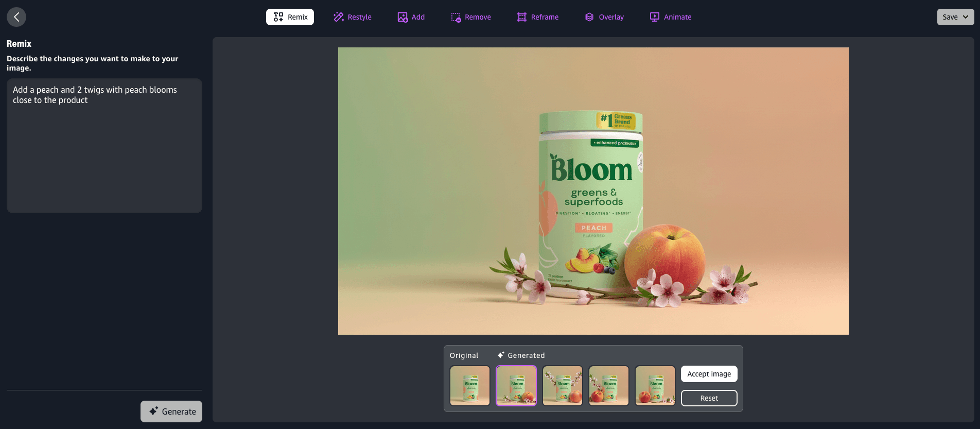Open the Reframe tab
The height and width of the screenshot is (429, 980).
tap(538, 17)
